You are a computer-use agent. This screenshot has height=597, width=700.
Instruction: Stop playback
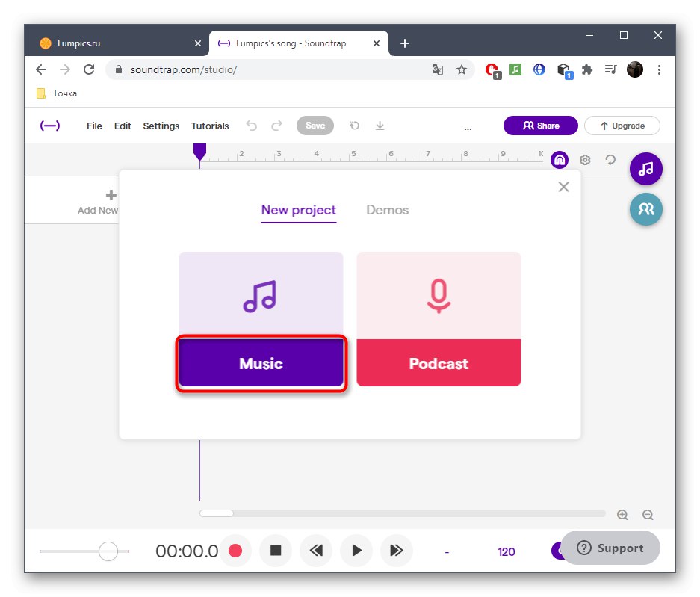point(276,551)
